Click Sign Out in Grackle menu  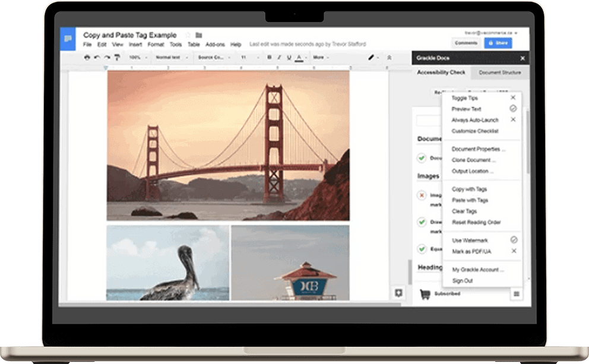tap(463, 281)
